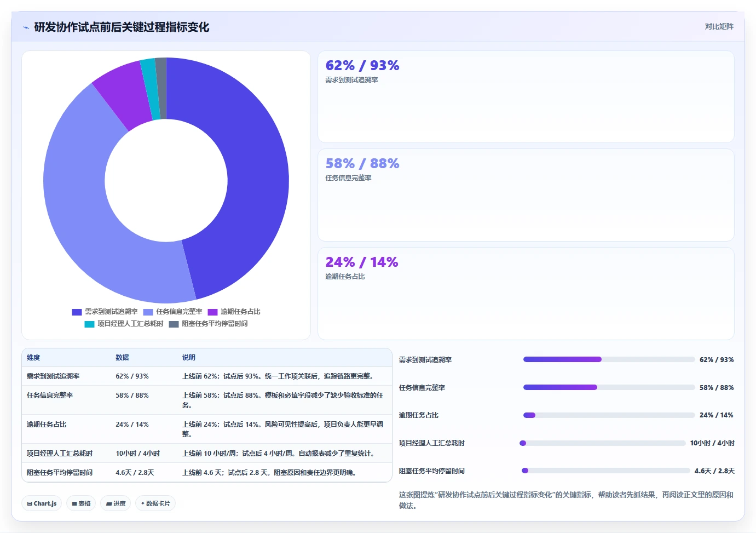Click table cell 4.6天 / 2.8天

click(x=135, y=473)
